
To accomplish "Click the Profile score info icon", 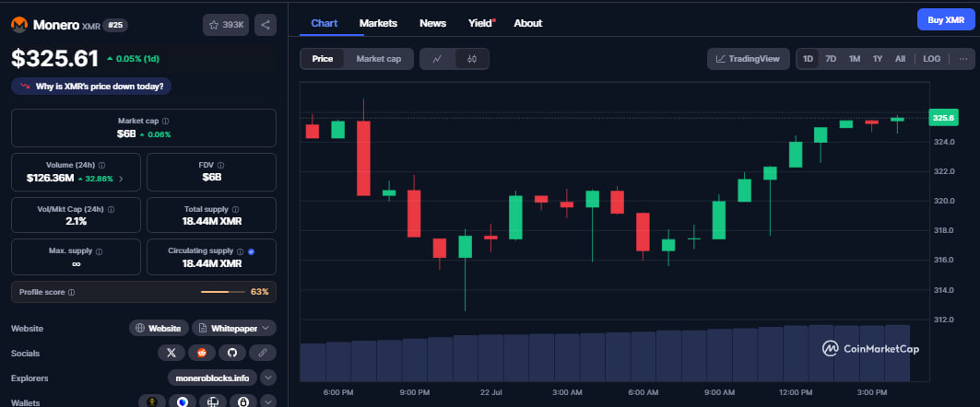I will [71, 292].
